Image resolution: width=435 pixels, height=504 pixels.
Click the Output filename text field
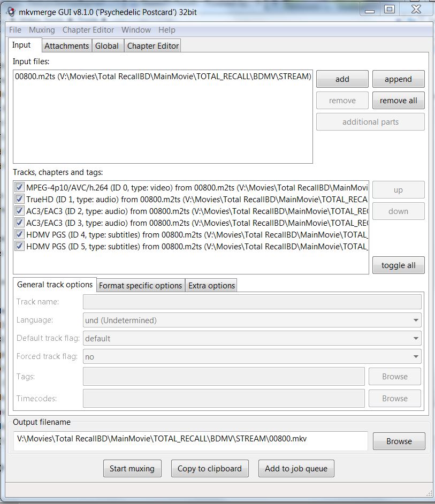coord(190,441)
